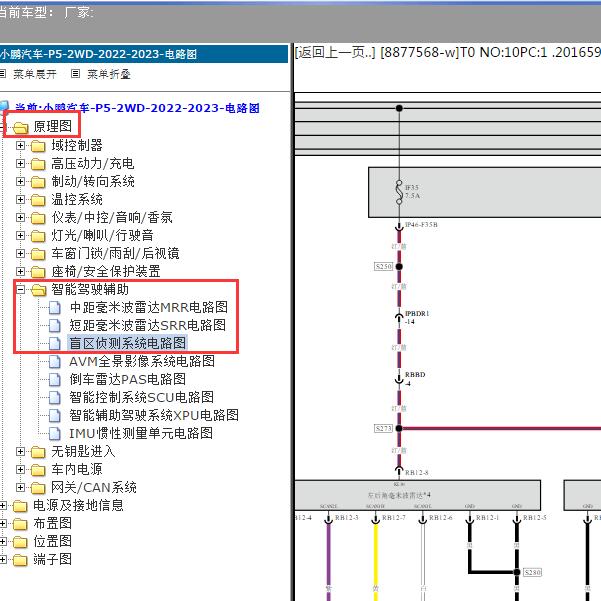601x601 pixels.
Task: Expand the 位置图 tree node
Action: pyautogui.click(x=3, y=542)
